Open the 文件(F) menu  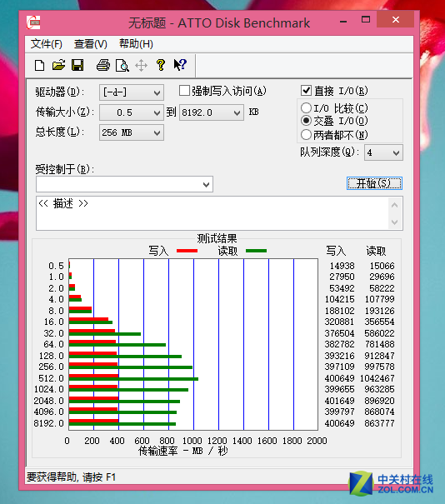point(47,44)
